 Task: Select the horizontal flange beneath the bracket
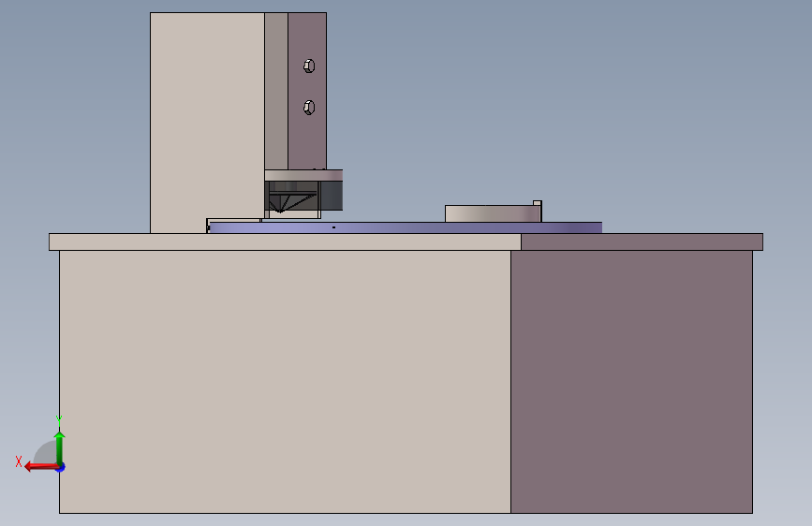[x=303, y=176]
